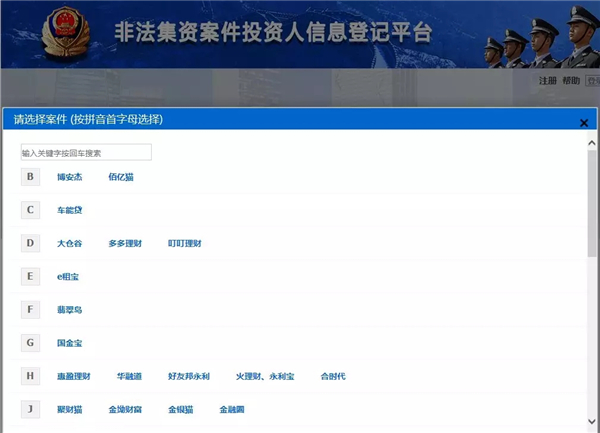Click the keyword search input field
Viewport: 600px width, 433px height.
click(86, 153)
